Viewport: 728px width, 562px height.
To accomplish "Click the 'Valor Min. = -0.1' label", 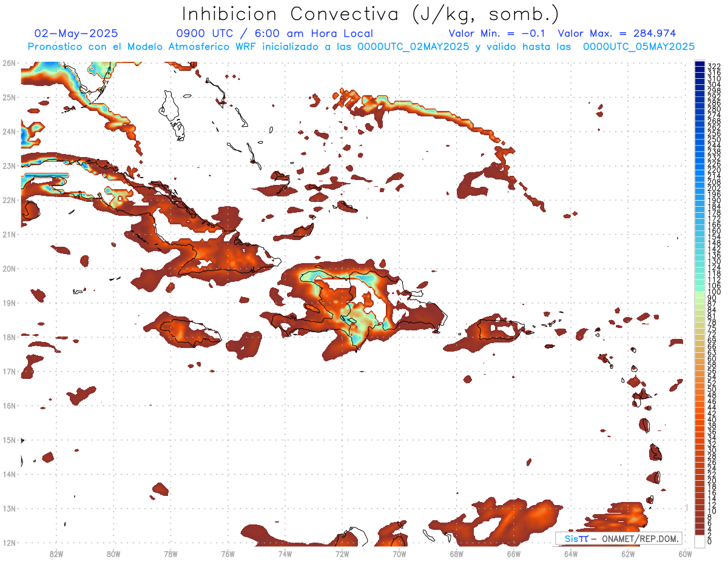I will click(x=497, y=33).
